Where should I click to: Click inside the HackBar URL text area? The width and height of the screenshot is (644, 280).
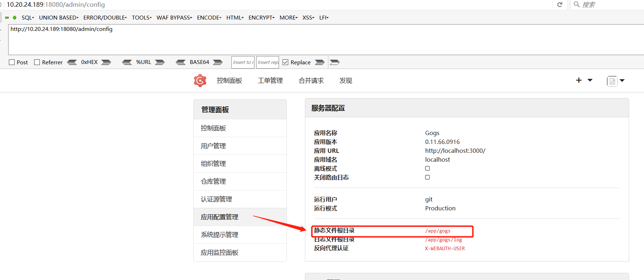(x=326, y=39)
